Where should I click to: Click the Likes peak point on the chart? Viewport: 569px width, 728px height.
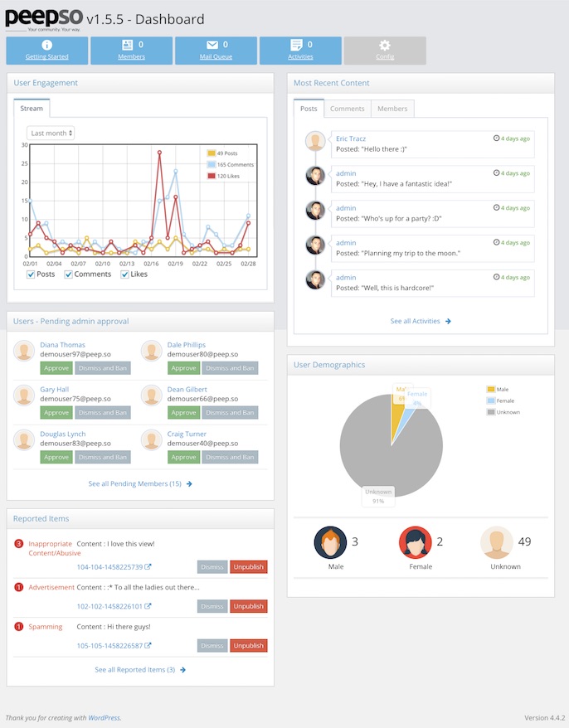point(159,153)
